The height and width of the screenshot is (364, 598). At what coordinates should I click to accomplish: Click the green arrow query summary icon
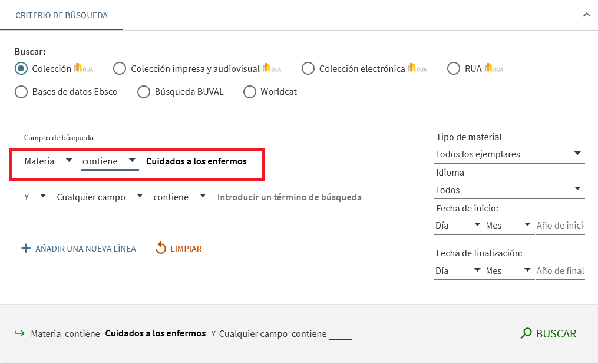(20, 333)
